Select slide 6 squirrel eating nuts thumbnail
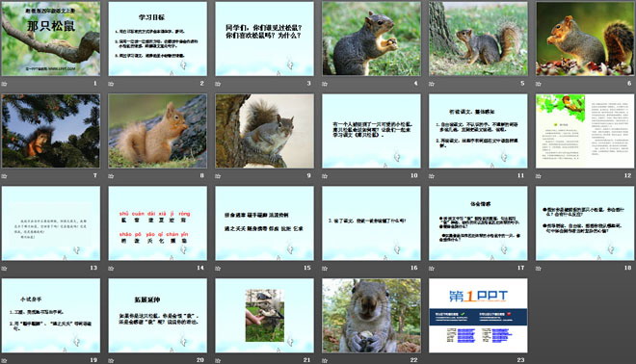636x364 pixels. [585, 39]
